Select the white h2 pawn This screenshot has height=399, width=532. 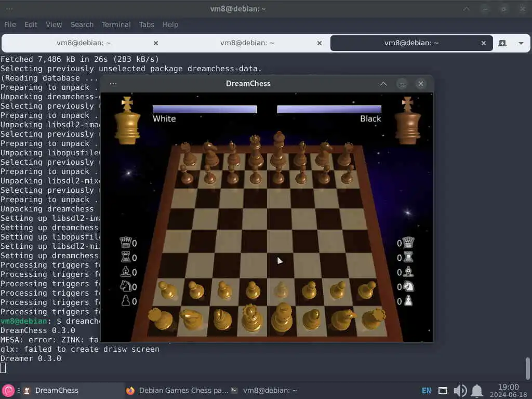pyautogui.click(x=366, y=290)
